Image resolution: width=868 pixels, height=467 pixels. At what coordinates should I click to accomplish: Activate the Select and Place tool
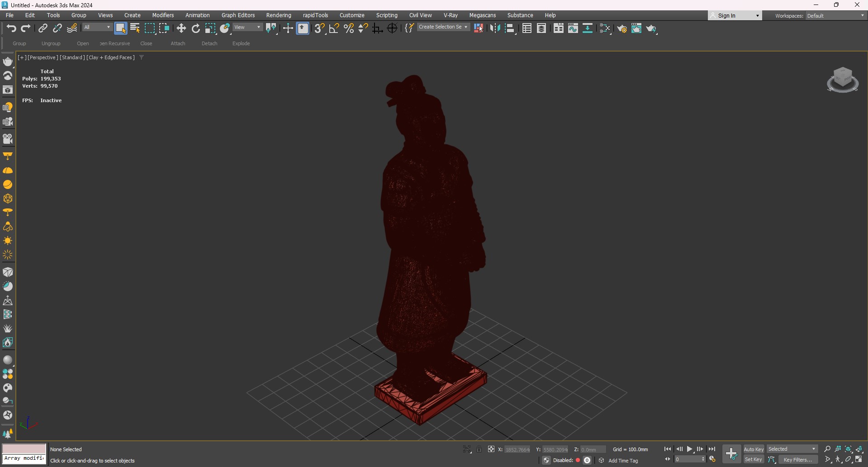tap(225, 28)
